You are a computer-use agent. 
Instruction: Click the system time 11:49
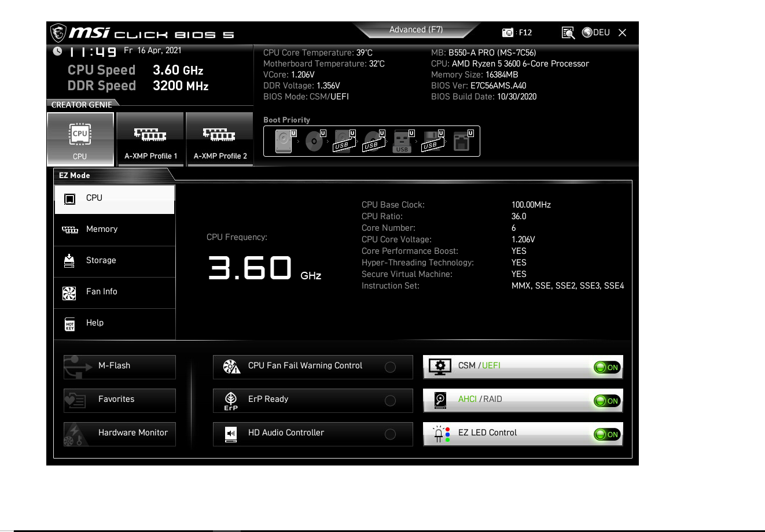click(93, 52)
